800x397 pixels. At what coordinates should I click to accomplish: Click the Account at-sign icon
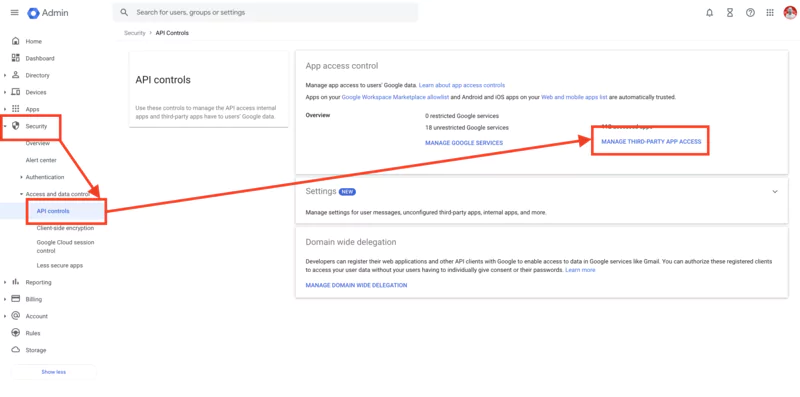coord(15,316)
